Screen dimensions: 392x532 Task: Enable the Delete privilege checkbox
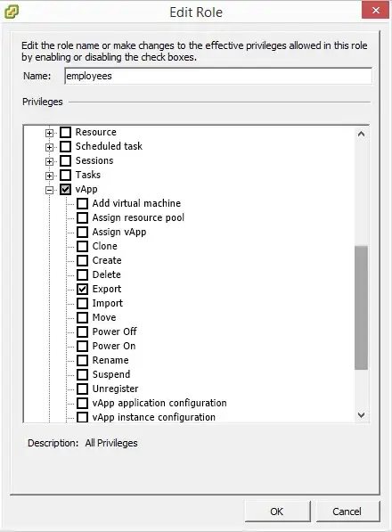(82, 274)
